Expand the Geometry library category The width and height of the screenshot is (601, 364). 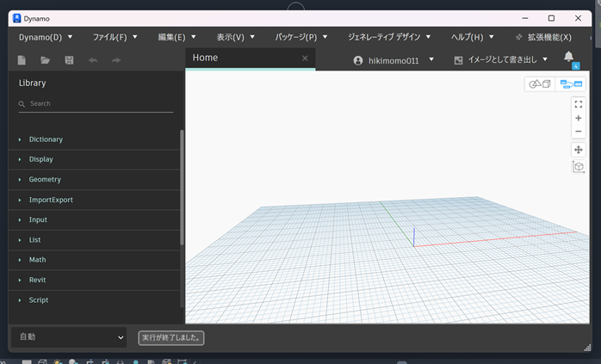[45, 179]
